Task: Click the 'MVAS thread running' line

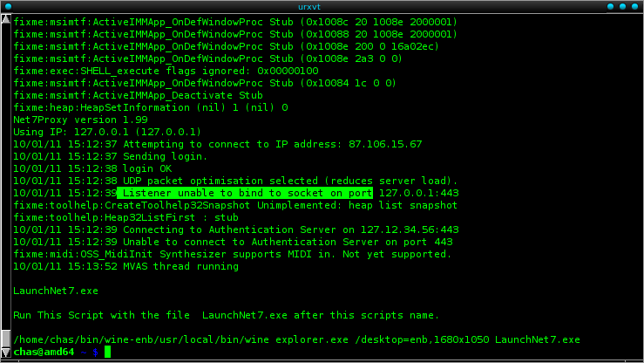Action: coord(125,266)
